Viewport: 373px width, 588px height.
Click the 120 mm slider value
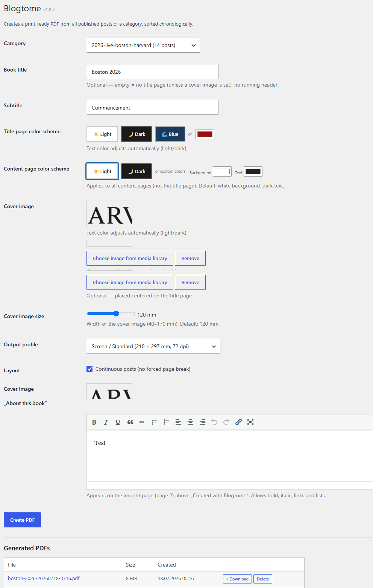(x=147, y=315)
